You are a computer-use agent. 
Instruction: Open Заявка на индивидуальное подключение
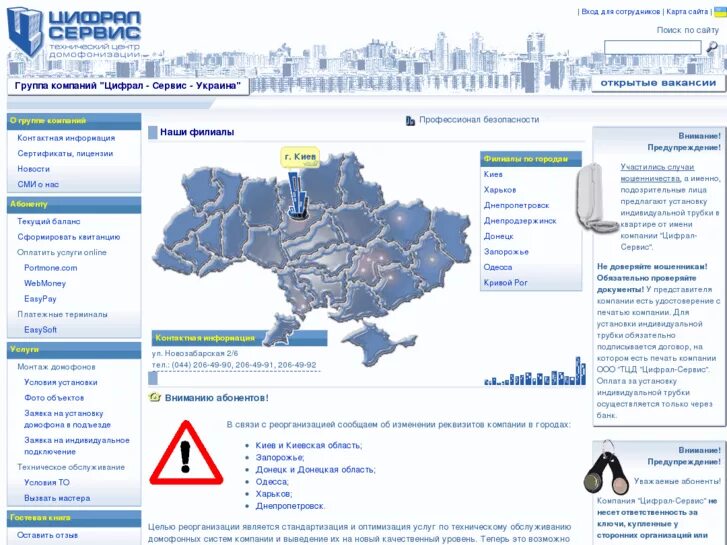(x=77, y=446)
